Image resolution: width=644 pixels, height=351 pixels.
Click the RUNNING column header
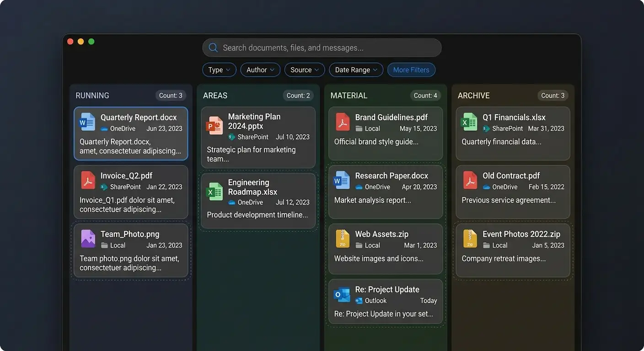[x=92, y=96]
